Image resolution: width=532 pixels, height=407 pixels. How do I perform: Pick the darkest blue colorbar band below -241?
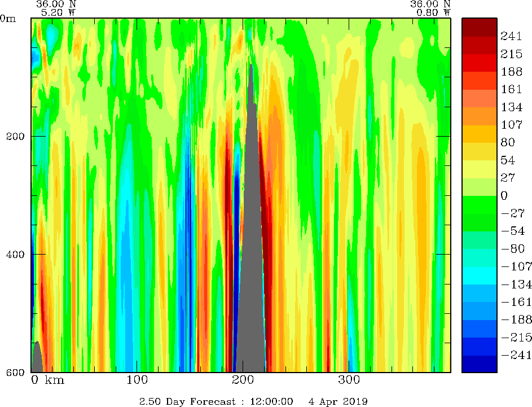pos(480,364)
